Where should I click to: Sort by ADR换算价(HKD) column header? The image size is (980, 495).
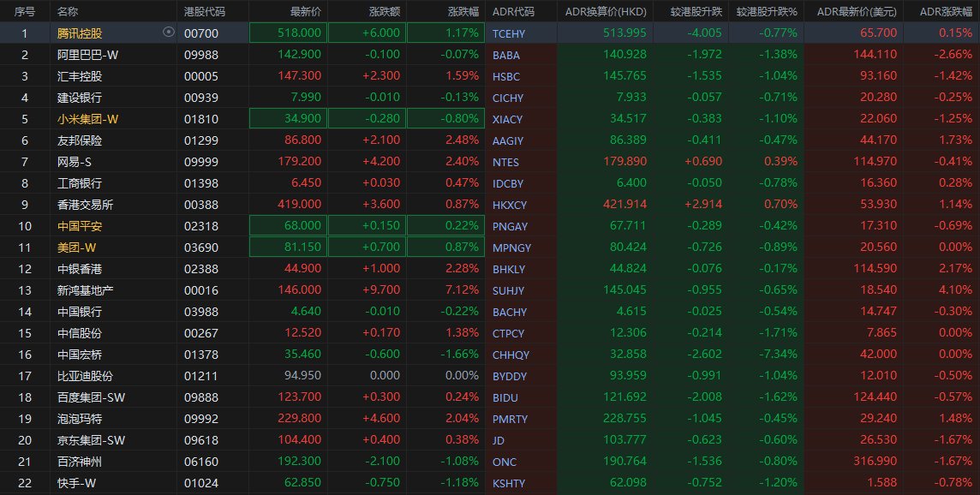pyautogui.click(x=606, y=11)
